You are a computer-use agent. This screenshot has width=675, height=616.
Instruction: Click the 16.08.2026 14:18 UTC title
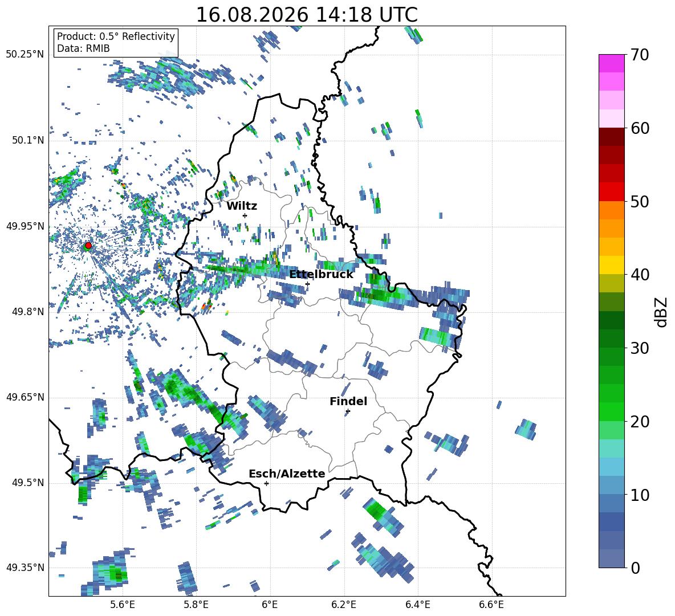click(307, 15)
